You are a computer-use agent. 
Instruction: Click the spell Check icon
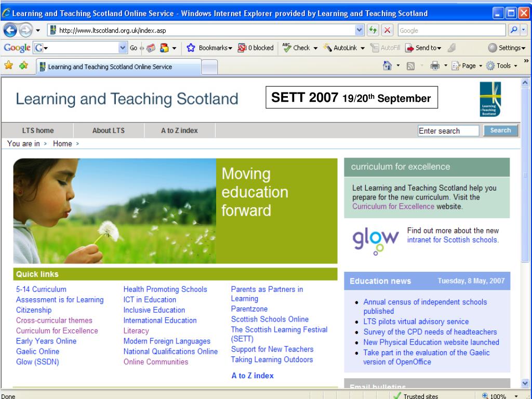[287, 48]
